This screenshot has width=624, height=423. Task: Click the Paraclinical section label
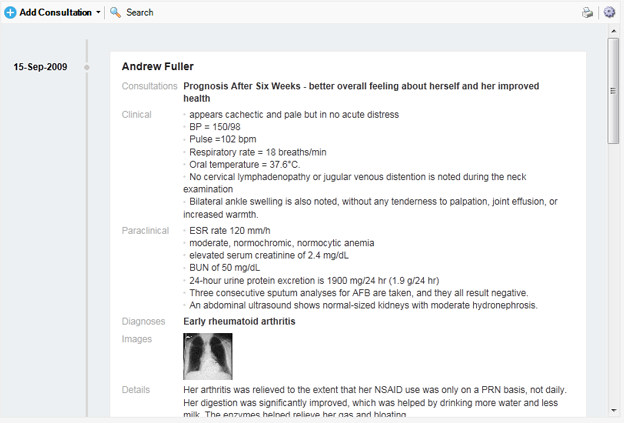[x=145, y=230]
